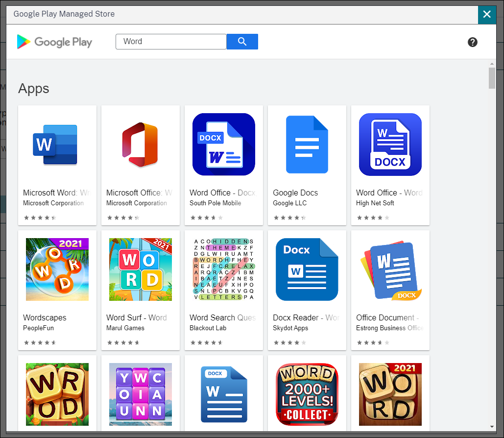The image size is (504, 438).
Task: Click the Word Search Quest title text
Action: pos(222,317)
